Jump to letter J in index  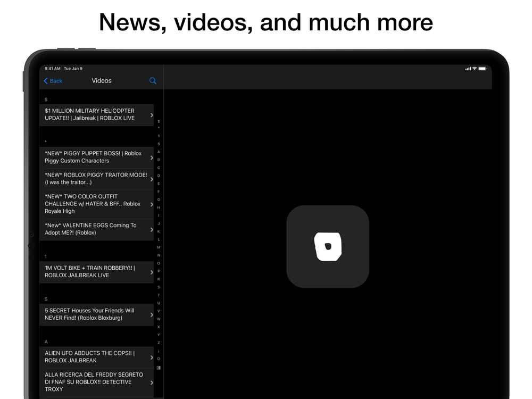pos(159,223)
